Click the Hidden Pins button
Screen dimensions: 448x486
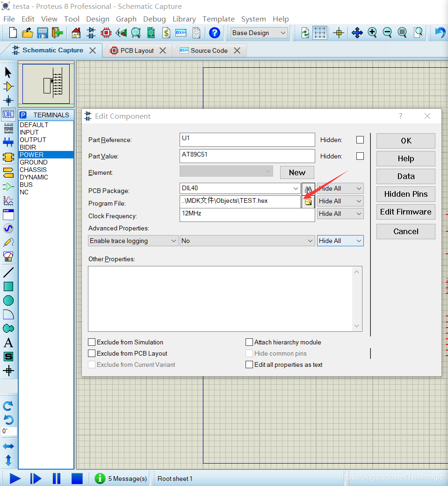[406, 194]
